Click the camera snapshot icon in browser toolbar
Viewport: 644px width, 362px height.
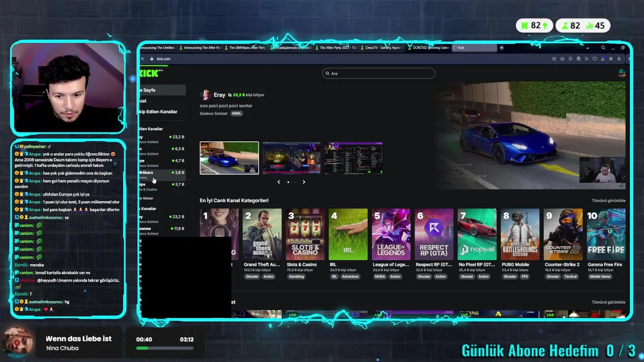tap(562, 59)
